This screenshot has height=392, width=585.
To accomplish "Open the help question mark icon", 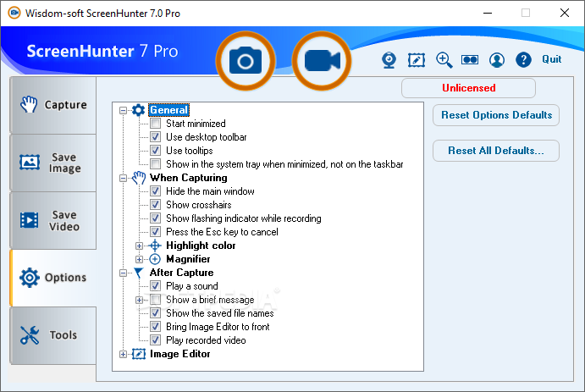I will click(x=523, y=59).
